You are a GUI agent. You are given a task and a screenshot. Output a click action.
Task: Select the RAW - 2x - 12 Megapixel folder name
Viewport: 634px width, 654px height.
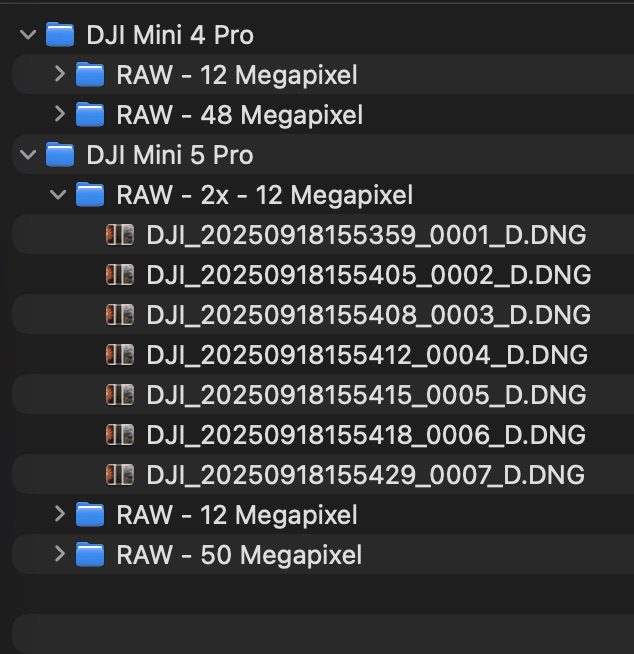[x=264, y=195]
